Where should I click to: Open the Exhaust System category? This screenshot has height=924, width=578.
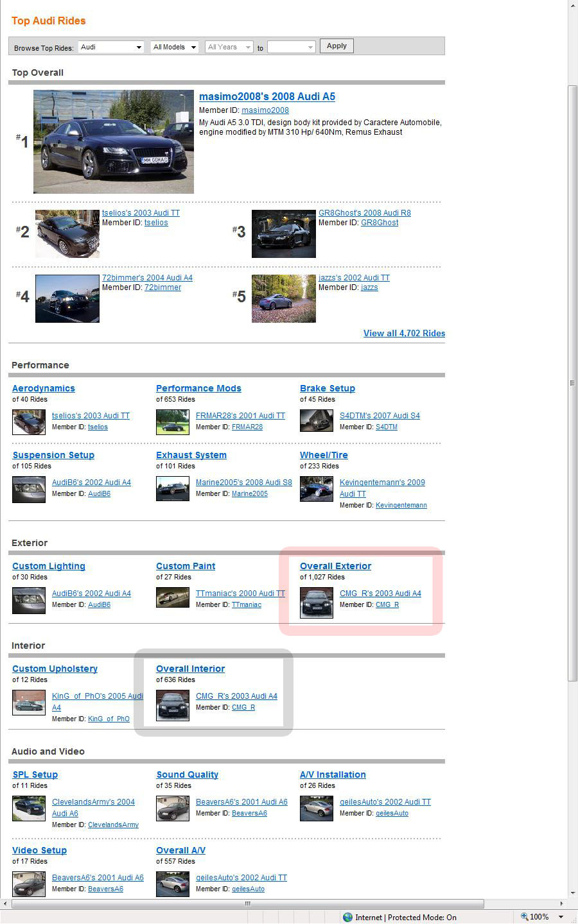point(191,455)
